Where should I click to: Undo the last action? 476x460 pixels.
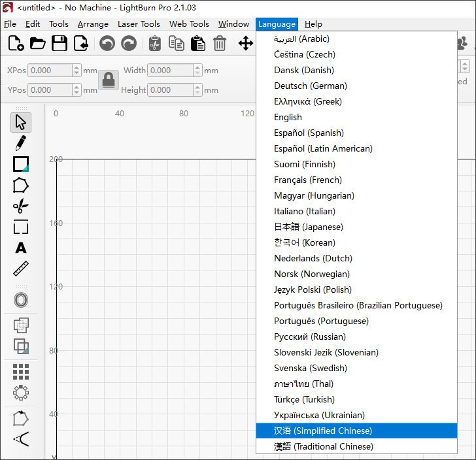[x=107, y=43]
